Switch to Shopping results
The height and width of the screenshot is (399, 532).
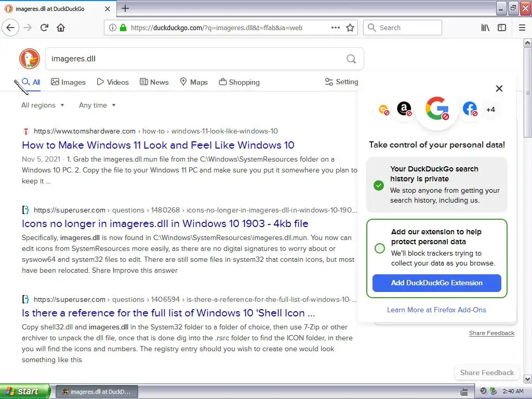point(239,82)
